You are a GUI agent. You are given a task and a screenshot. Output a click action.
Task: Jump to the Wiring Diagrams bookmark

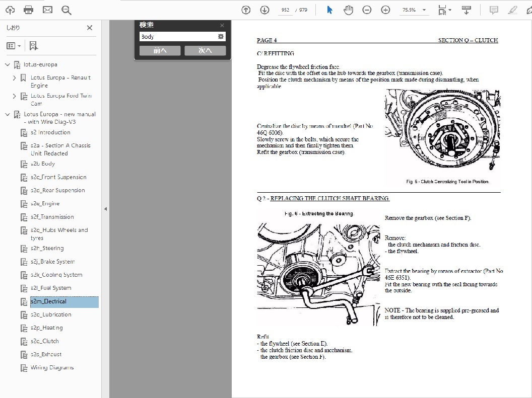[52, 367]
